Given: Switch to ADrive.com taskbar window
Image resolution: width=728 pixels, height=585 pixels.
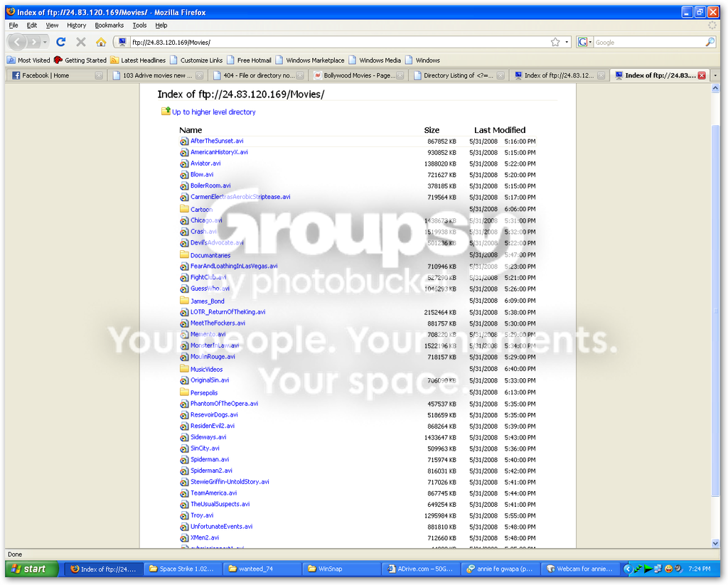Looking at the screenshot, I should (421, 569).
